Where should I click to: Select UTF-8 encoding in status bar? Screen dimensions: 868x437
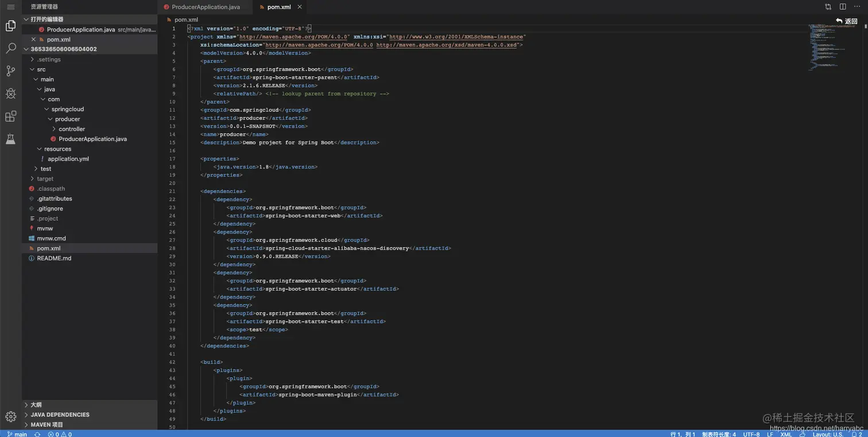pyautogui.click(x=751, y=434)
